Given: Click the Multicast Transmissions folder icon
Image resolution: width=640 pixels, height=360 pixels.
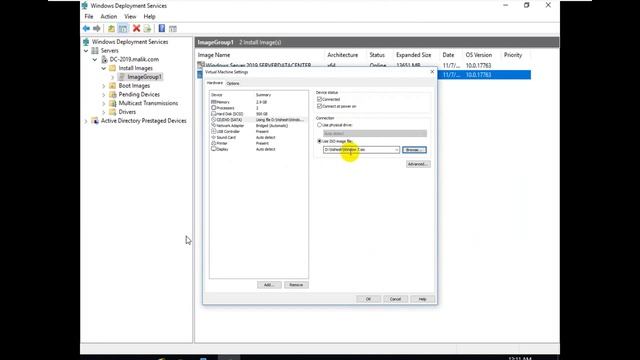Looking at the screenshot, I should (x=113, y=103).
